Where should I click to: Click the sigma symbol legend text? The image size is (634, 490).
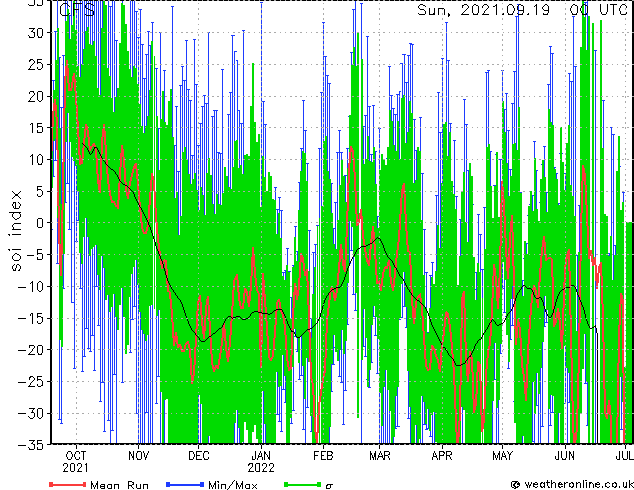[329, 486]
